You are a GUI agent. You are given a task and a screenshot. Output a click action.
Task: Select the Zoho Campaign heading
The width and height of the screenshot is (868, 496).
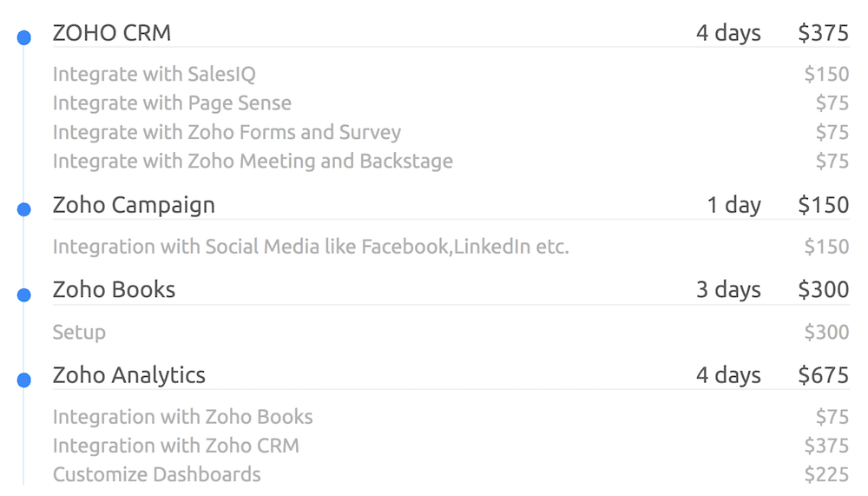click(x=134, y=205)
